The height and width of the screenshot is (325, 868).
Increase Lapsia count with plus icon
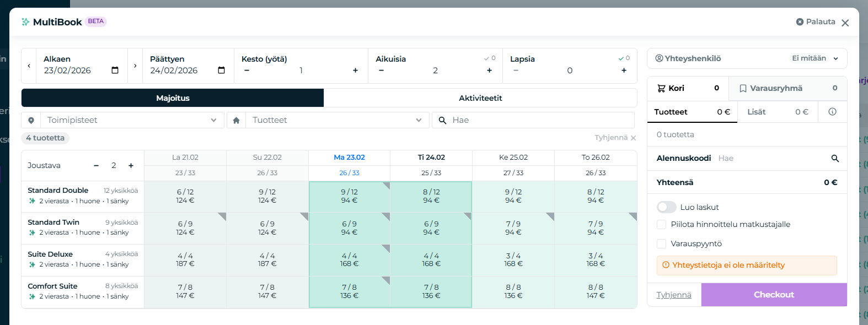tap(624, 71)
